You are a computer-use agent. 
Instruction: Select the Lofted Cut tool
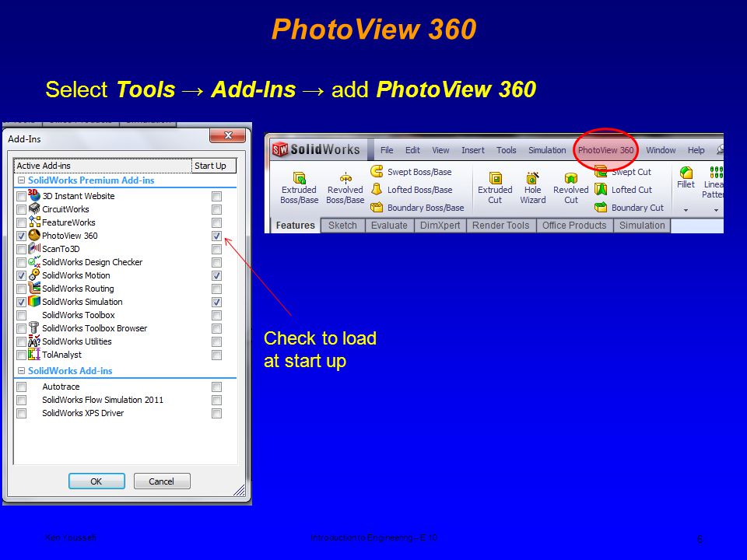623,190
